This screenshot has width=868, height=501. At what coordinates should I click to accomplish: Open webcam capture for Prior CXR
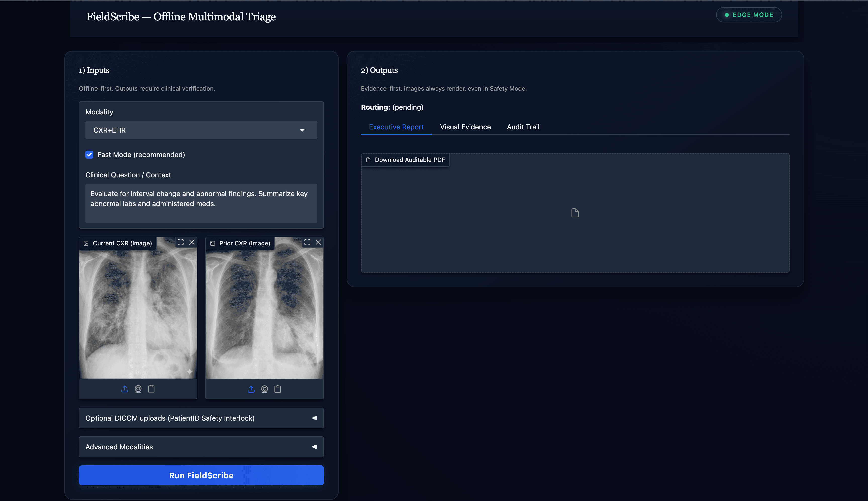264,389
